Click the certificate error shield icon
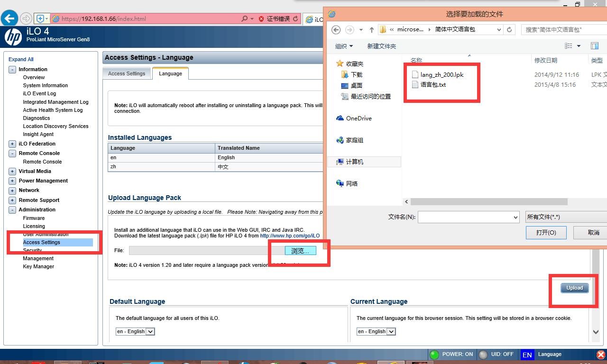Viewport: 607px width, 364px height. (x=261, y=19)
